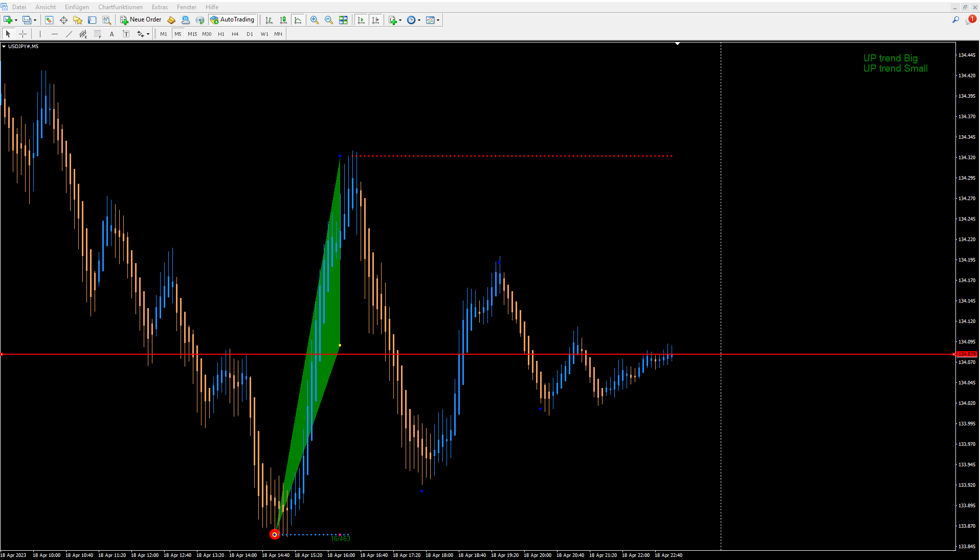Switch to MN timeframe

(x=278, y=34)
